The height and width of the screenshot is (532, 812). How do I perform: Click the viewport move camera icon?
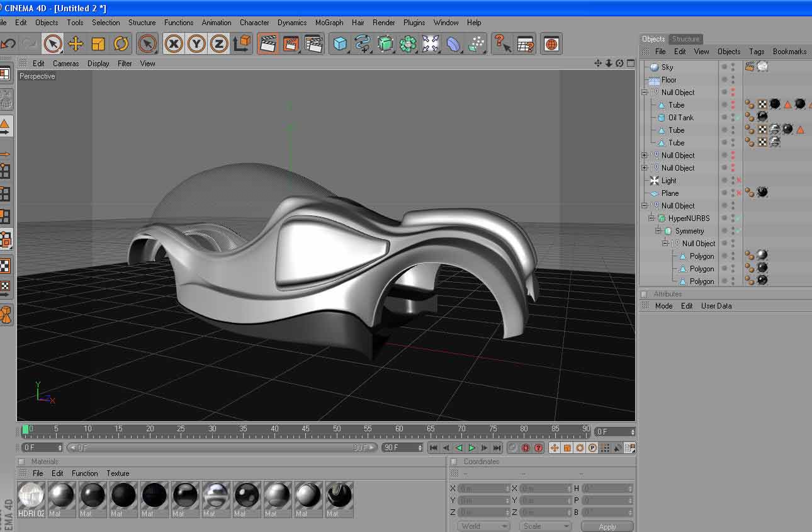tap(598, 63)
